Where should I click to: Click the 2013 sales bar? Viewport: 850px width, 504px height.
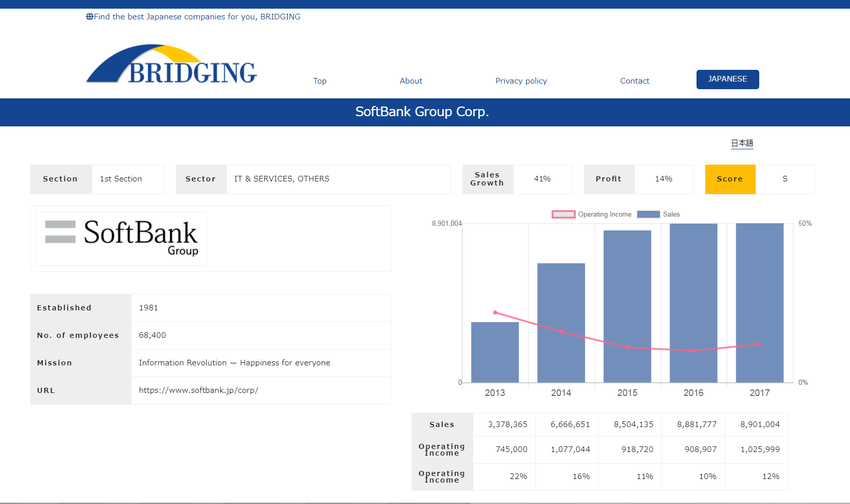click(495, 352)
